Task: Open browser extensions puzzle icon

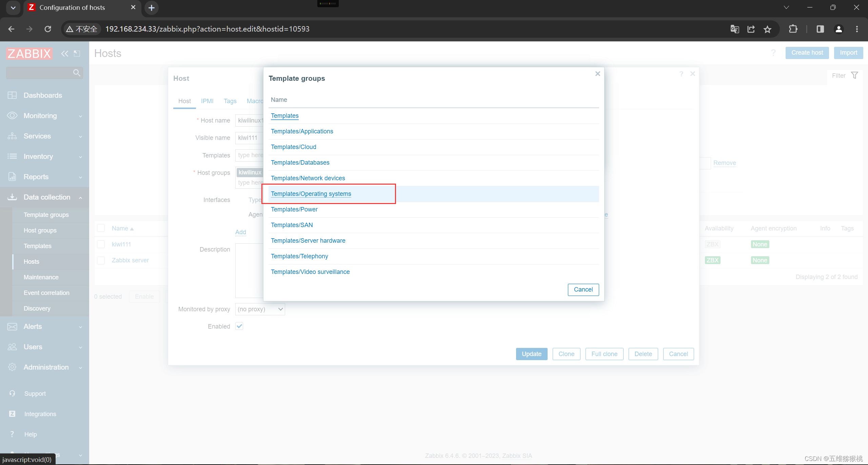Action: tap(793, 29)
